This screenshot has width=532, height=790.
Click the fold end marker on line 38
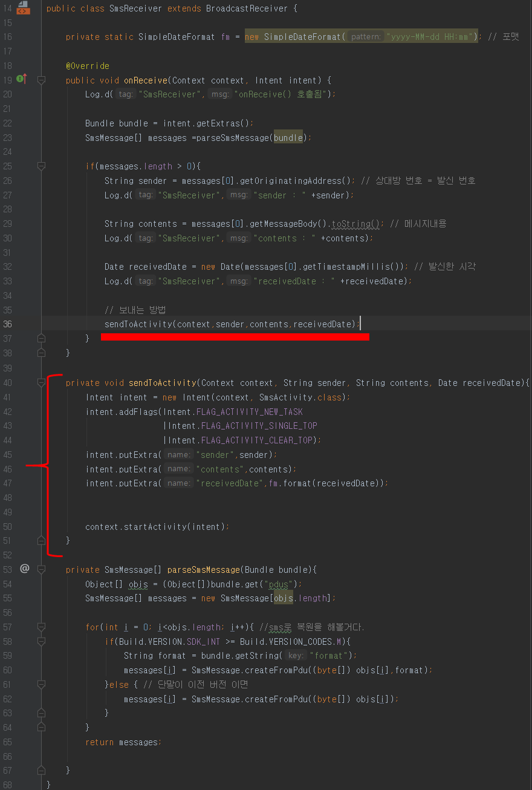(41, 353)
